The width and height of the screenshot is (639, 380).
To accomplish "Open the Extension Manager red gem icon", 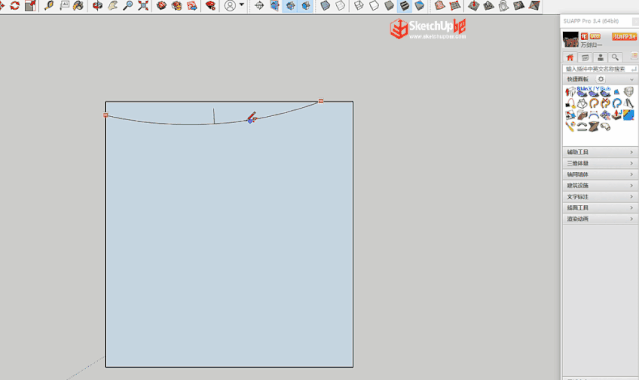I will pos(210,6).
